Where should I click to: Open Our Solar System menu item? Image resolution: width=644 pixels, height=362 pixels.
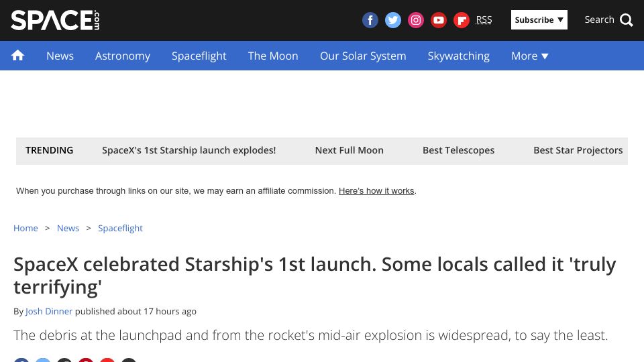(363, 56)
